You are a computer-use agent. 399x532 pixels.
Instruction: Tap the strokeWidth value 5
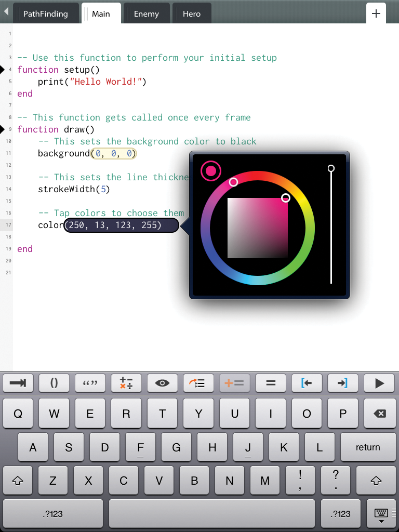[103, 189]
